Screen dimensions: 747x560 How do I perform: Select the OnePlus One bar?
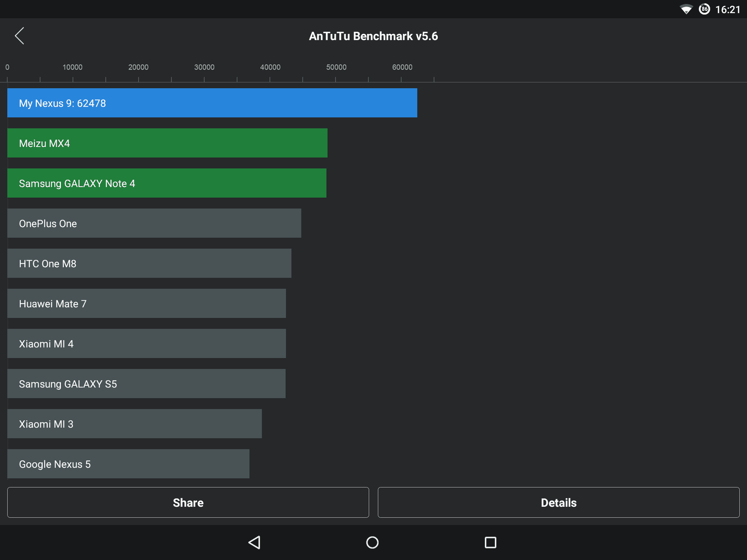tap(154, 223)
